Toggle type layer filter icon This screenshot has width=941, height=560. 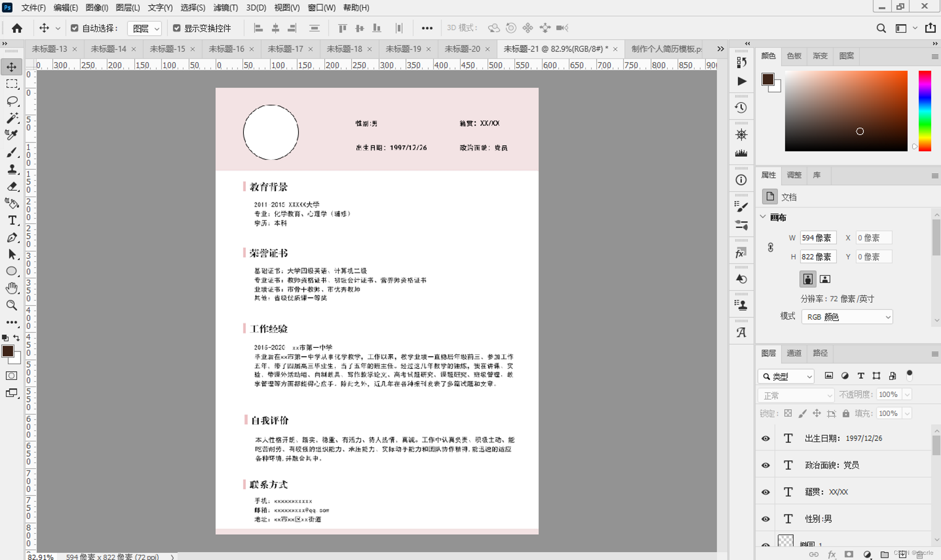(861, 376)
